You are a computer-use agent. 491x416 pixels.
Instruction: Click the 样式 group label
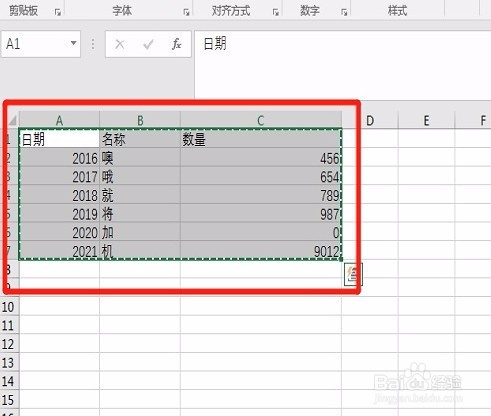tap(397, 11)
